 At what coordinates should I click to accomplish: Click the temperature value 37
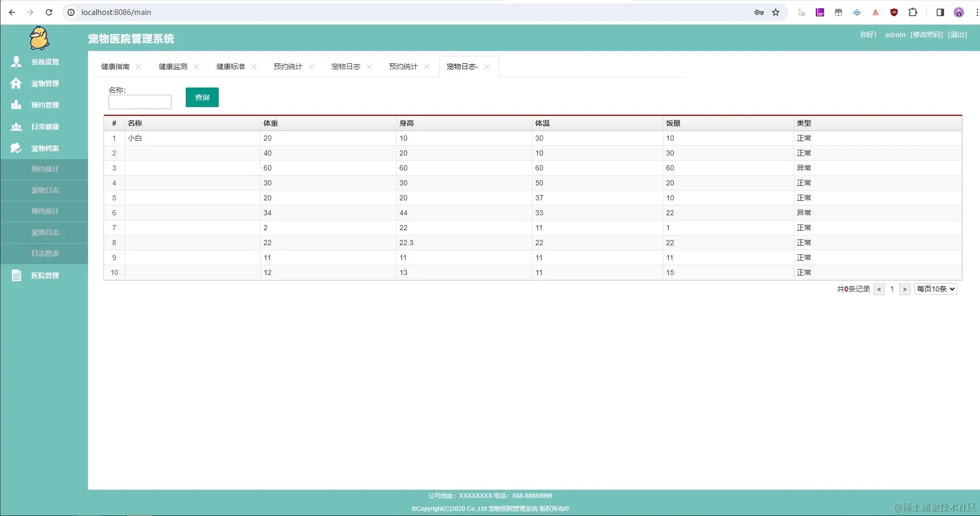(x=539, y=198)
